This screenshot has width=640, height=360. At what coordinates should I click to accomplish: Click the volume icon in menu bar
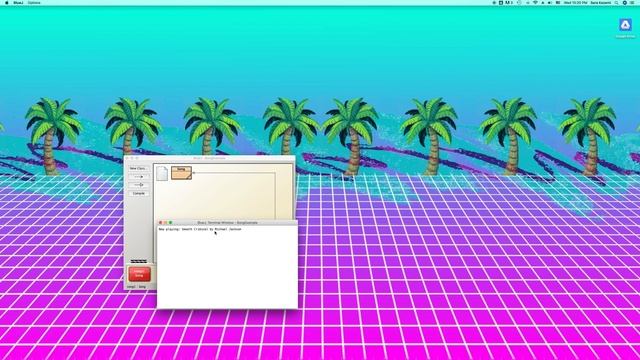point(550,2)
